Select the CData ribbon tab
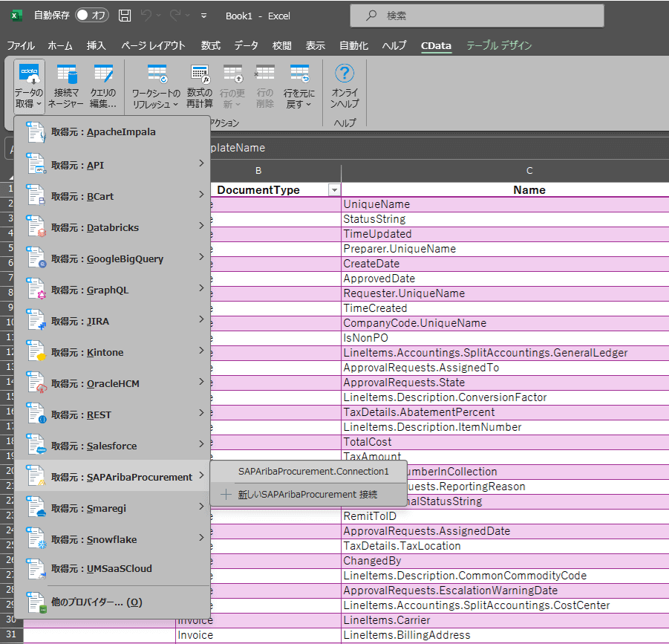 pos(436,45)
